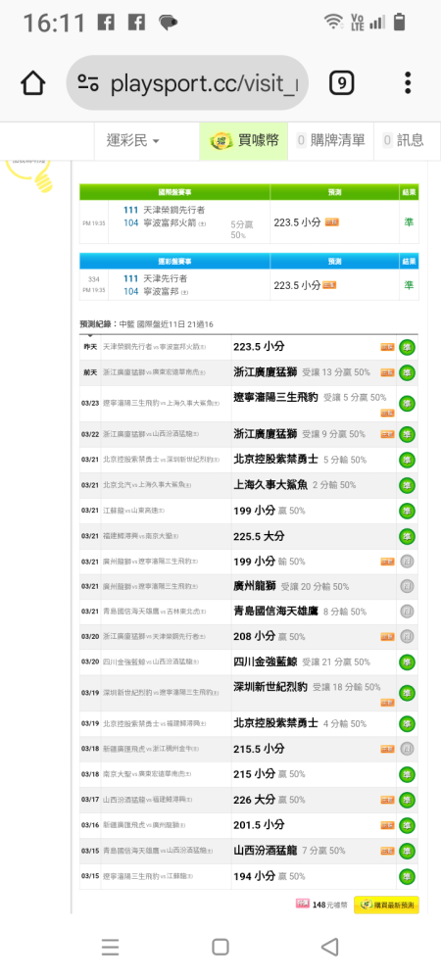Click green 準 badge on 223.5 小分 history row

coord(408,347)
